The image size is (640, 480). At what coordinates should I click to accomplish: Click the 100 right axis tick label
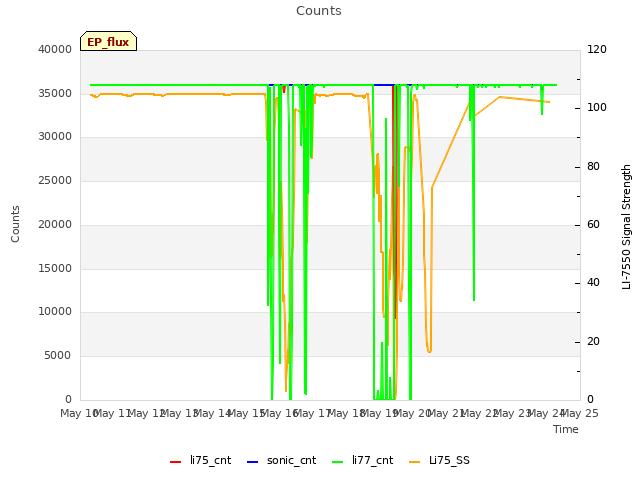pyautogui.click(x=597, y=108)
